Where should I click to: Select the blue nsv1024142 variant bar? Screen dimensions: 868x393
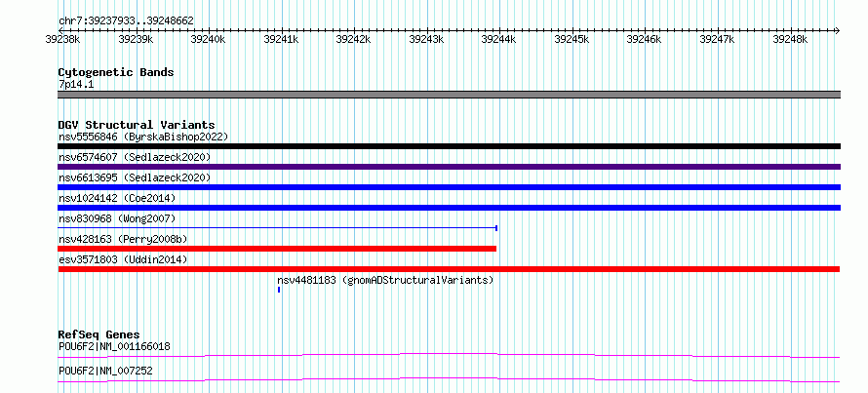coord(449,208)
